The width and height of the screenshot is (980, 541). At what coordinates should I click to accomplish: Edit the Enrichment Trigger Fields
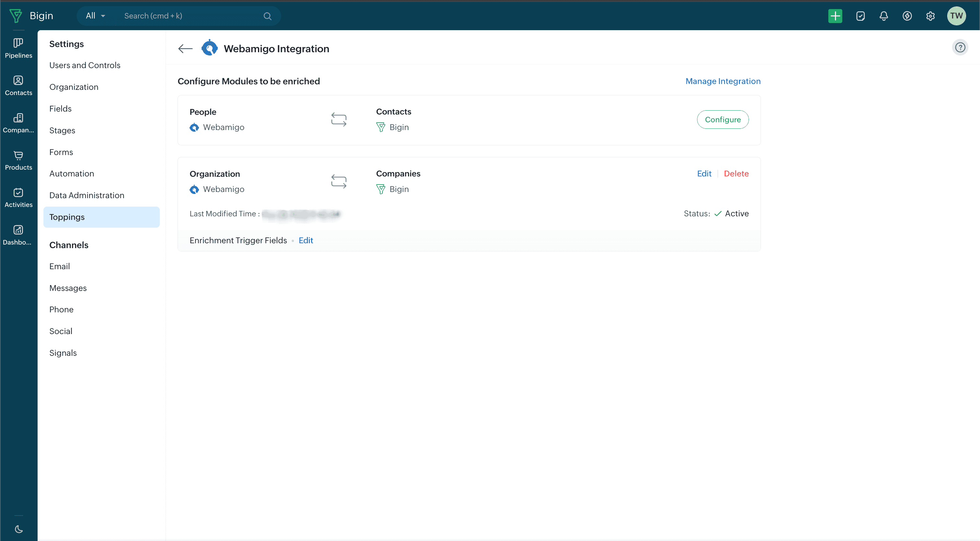click(306, 240)
